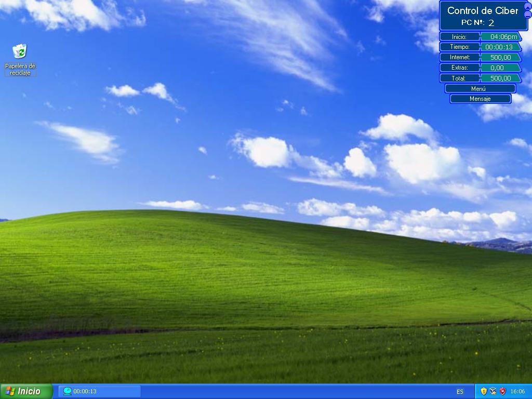
Task: Click the Control de Ciber title header
Action: [x=483, y=10]
